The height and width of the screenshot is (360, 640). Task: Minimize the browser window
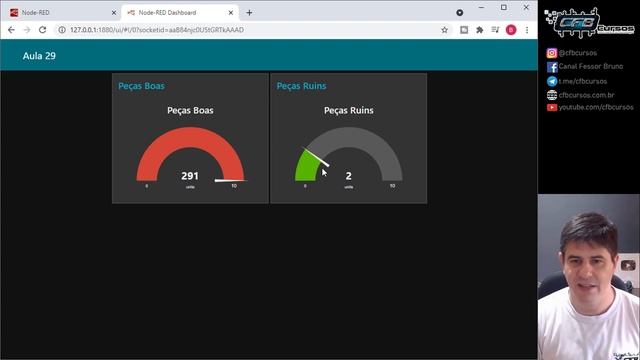pos(481,7)
